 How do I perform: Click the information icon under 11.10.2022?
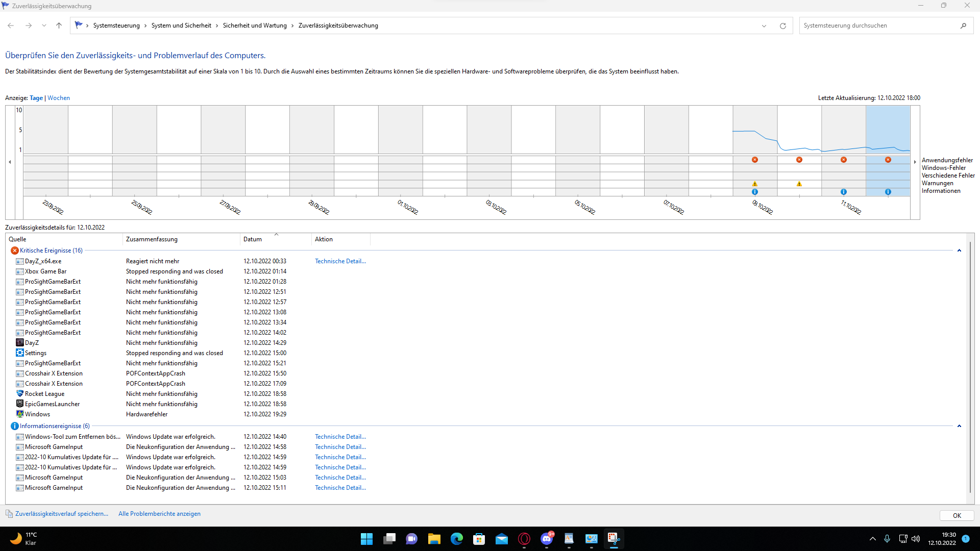[x=843, y=192]
